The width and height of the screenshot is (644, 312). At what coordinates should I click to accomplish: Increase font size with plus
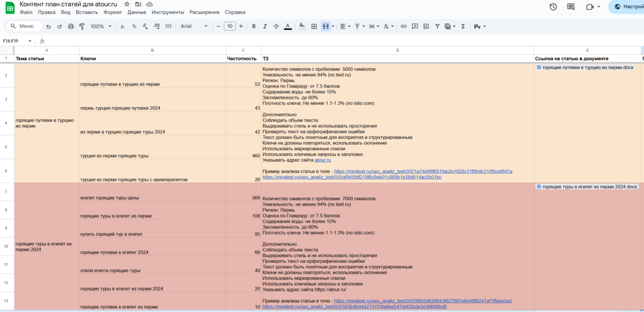(x=241, y=26)
